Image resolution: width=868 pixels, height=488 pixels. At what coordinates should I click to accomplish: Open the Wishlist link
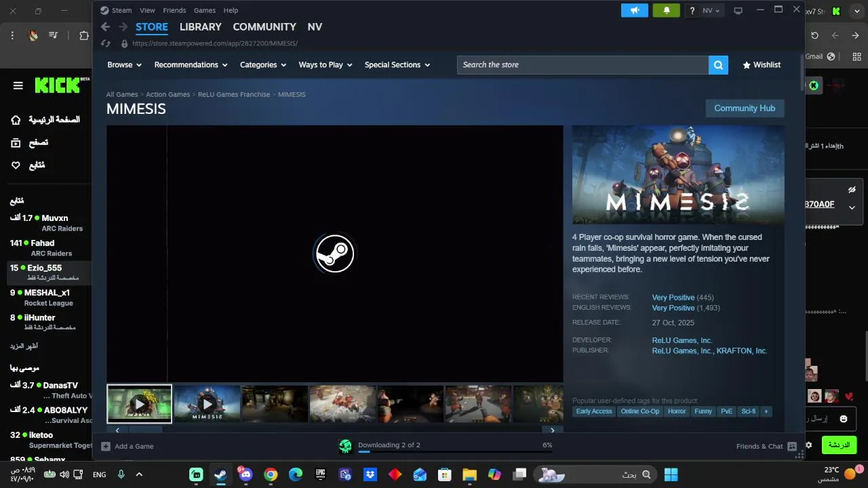pos(762,65)
